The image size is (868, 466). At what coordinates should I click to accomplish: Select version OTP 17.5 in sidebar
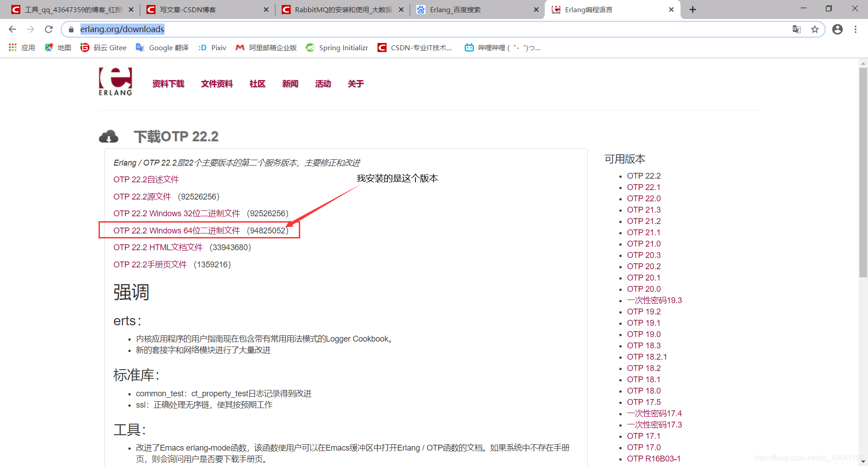[644, 402]
